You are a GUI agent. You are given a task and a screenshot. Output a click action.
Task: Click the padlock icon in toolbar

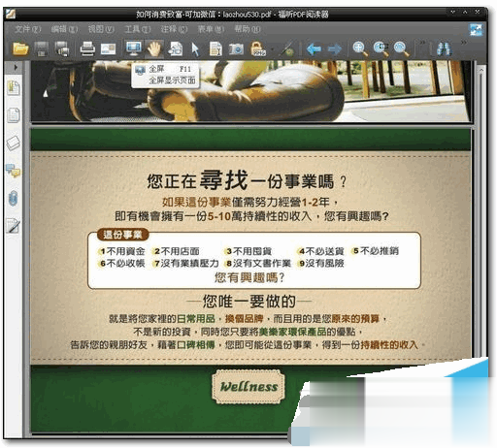click(x=258, y=48)
